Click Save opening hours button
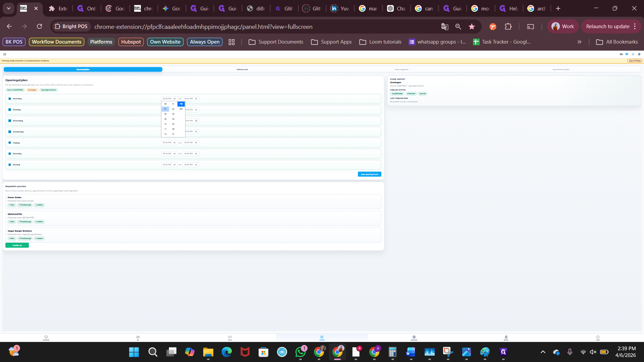644x362 pixels. pyautogui.click(x=369, y=174)
